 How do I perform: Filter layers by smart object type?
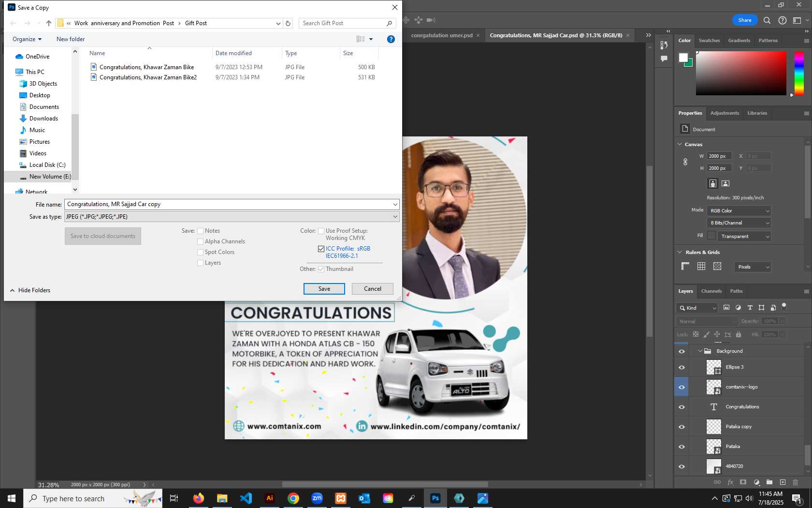[x=773, y=308]
